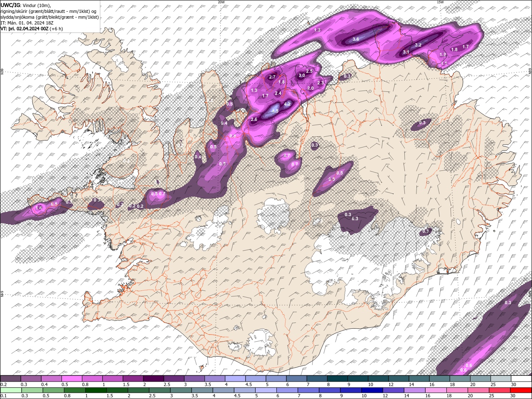Click the 2.3 snowfall value on the map
The height and width of the screenshot is (399, 532).
[320, 83]
